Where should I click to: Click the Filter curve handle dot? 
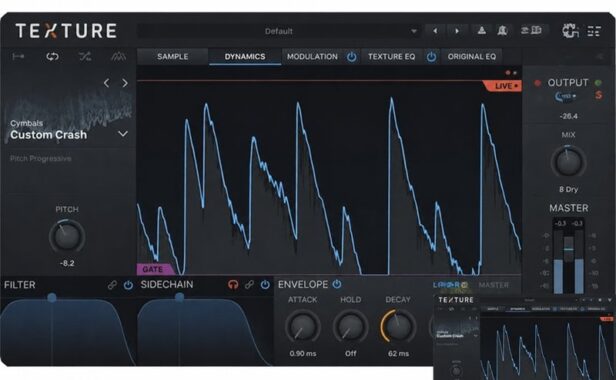point(52,297)
